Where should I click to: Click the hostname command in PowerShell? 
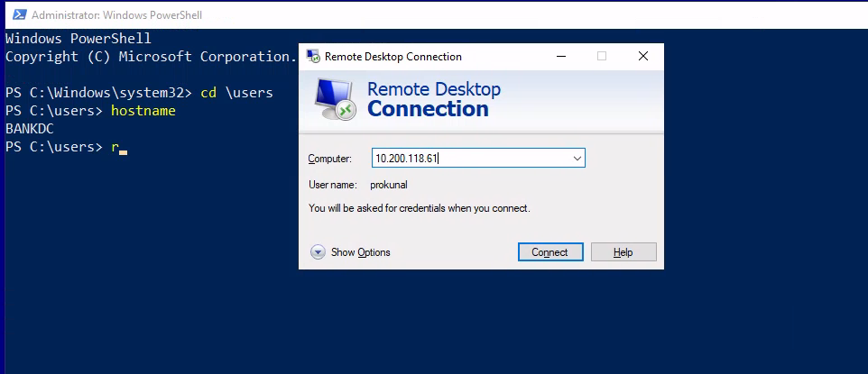[x=143, y=111]
